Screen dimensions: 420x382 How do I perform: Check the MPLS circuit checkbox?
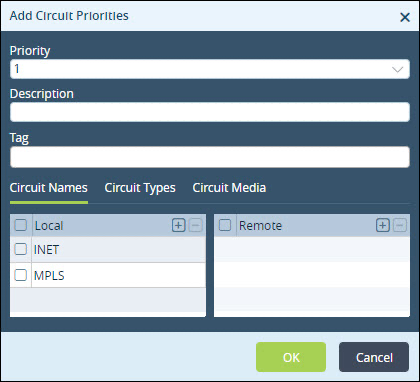click(x=21, y=275)
